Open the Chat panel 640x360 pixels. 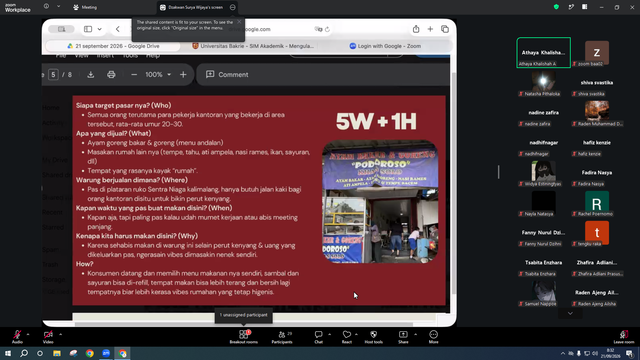[x=318, y=337]
